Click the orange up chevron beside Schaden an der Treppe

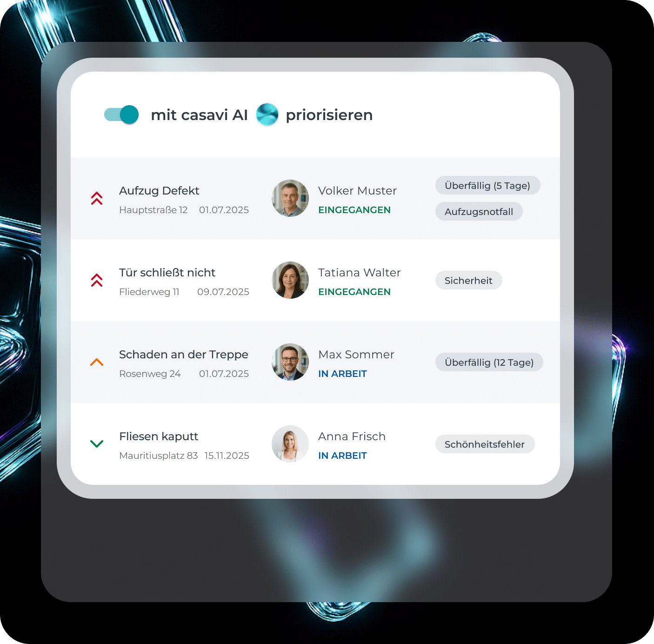tap(97, 362)
